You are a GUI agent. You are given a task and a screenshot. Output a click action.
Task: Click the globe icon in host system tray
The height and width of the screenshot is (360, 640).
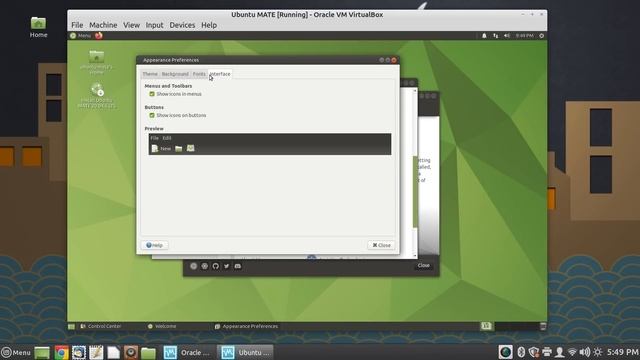click(x=505, y=352)
